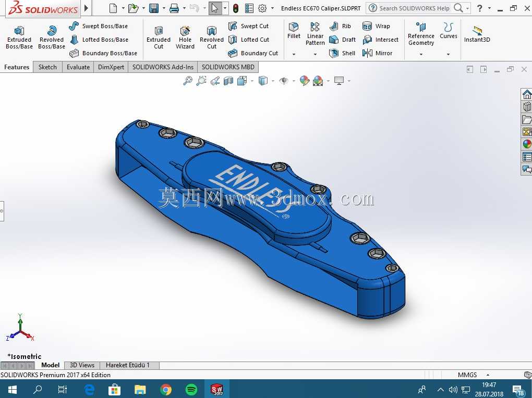Open the New document dropdown arrow
The width and height of the screenshot is (532, 398).
pyautogui.click(x=123, y=8)
